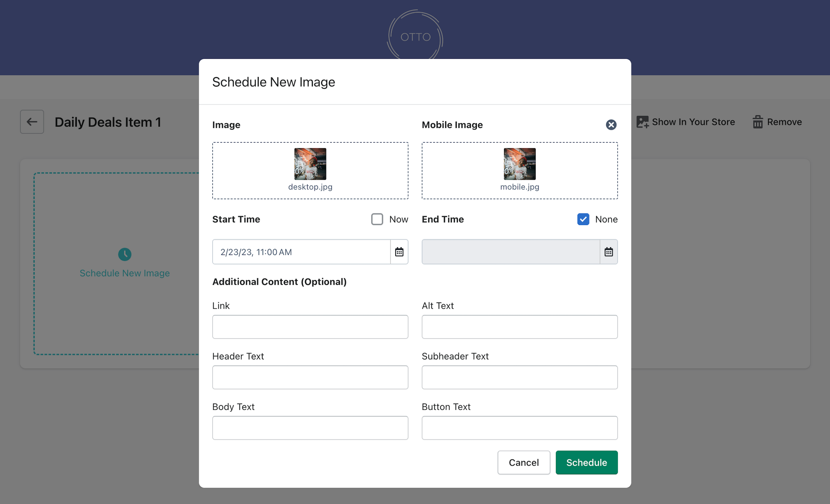Uncheck the None checkbox for End Time
The width and height of the screenshot is (830, 504).
583,219
